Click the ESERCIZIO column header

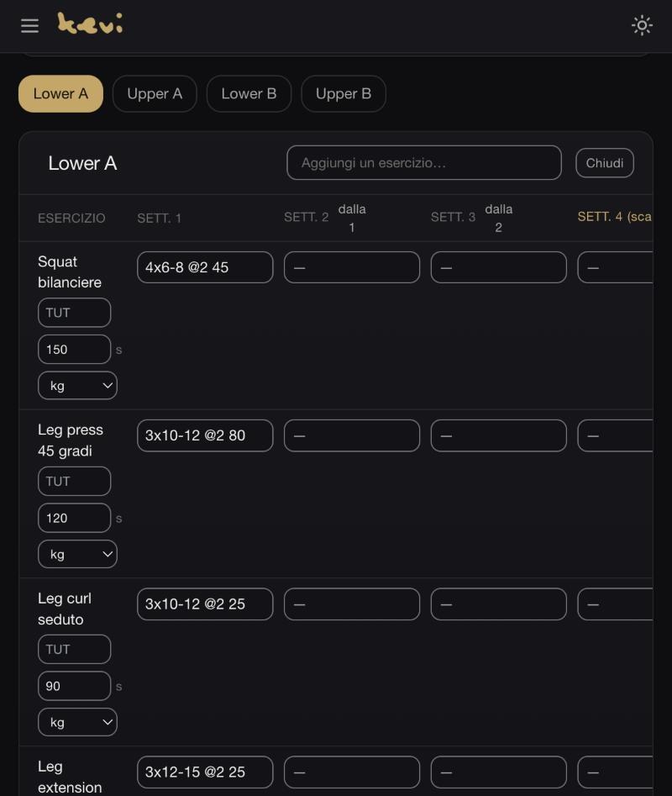(71, 219)
